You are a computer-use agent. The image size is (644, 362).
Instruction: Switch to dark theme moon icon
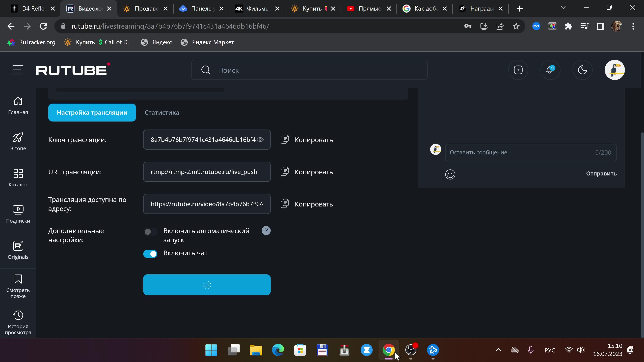tap(582, 70)
